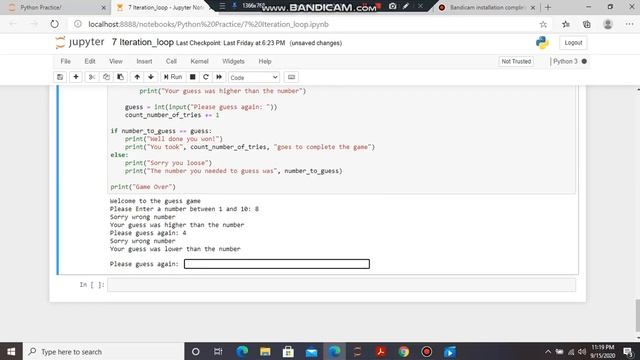Open the View menu
The height and width of the screenshot is (360, 640).
click(x=116, y=61)
